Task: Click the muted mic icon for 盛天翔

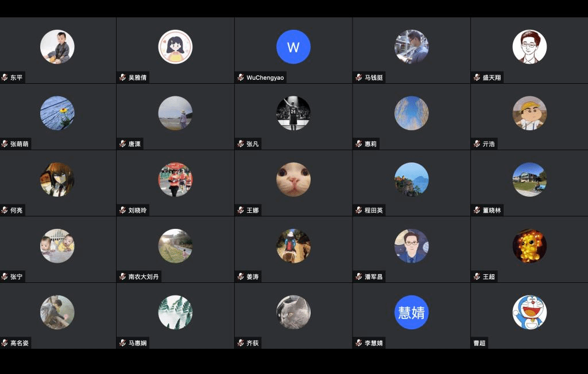Action: click(x=477, y=77)
